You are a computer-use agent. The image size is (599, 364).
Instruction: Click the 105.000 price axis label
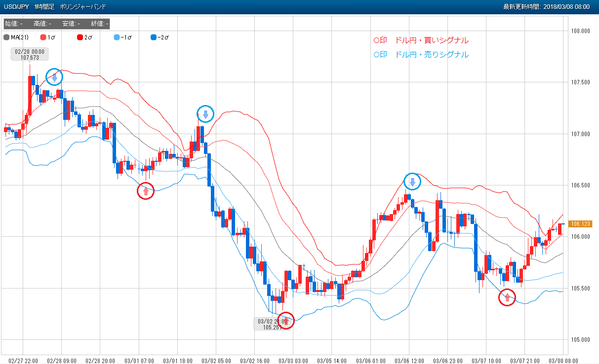580,340
